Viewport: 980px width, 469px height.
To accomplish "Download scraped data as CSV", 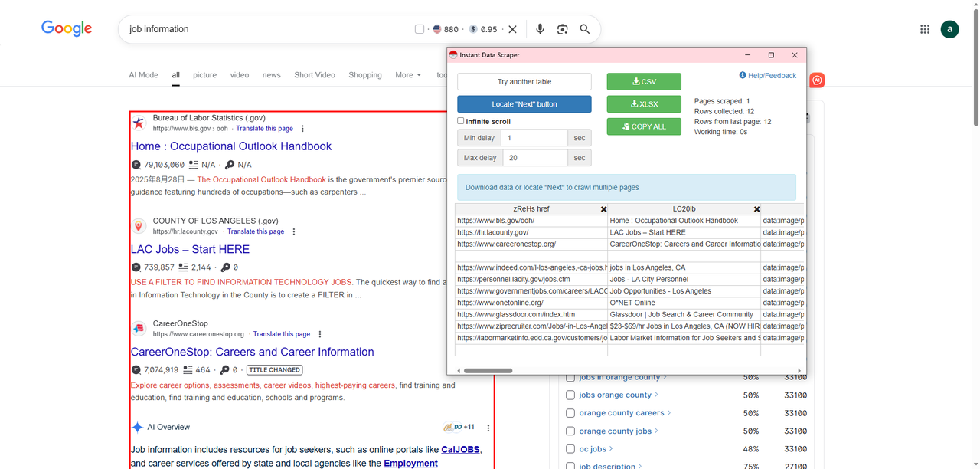I will (x=644, y=82).
